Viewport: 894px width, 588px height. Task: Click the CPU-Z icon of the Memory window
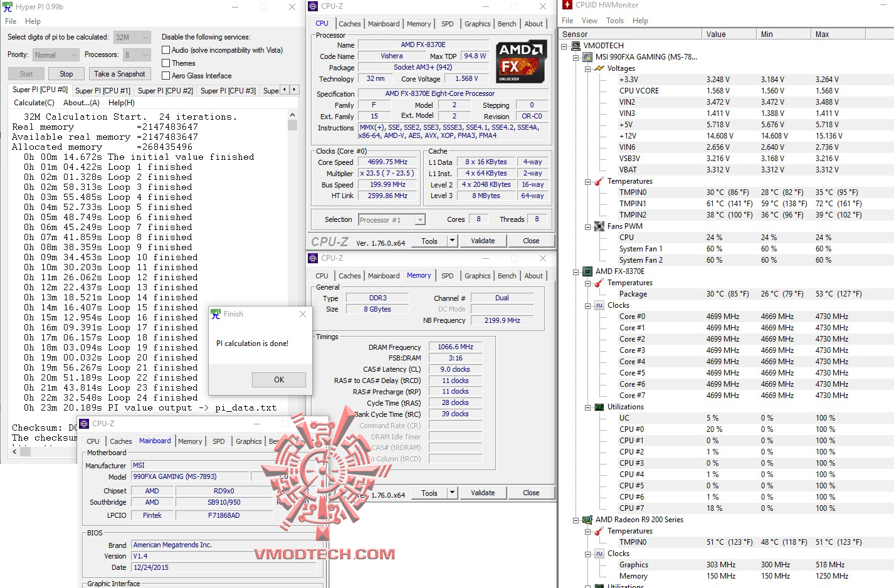tap(313, 258)
